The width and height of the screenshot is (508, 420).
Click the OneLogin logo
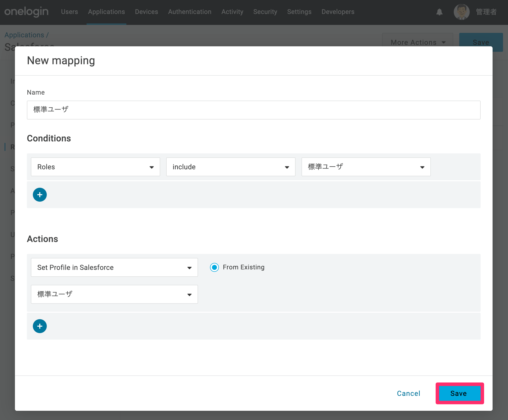(26, 12)
